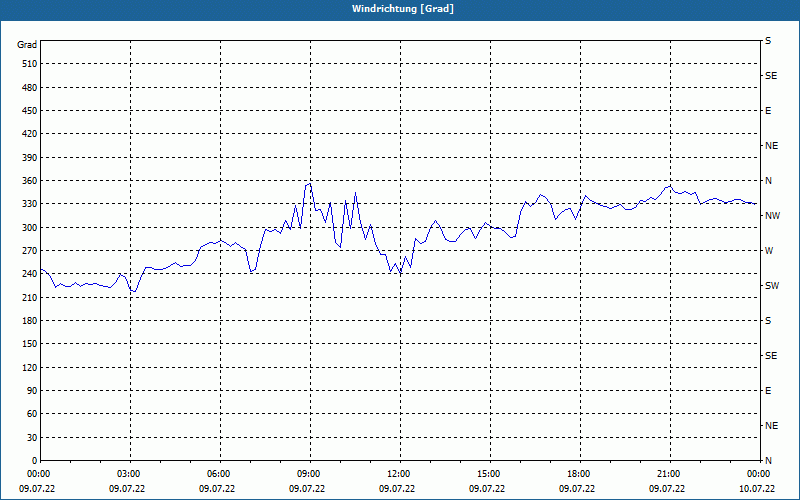
Task: Select the 390 y-axis tick label
Action: (x=30, y=157)
